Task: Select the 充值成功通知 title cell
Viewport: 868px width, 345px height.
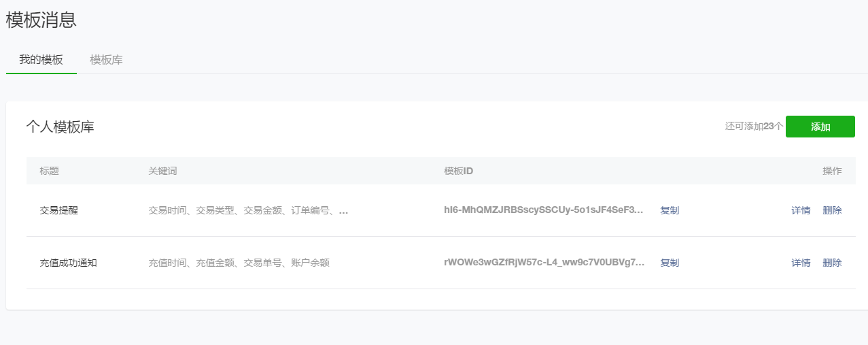Action: pos(68,263)
